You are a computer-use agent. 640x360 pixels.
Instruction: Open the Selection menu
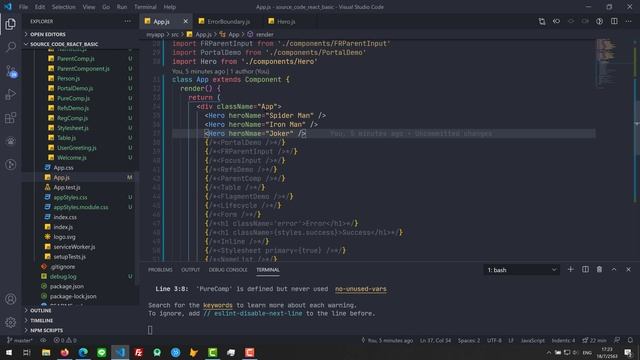point(64,7)
